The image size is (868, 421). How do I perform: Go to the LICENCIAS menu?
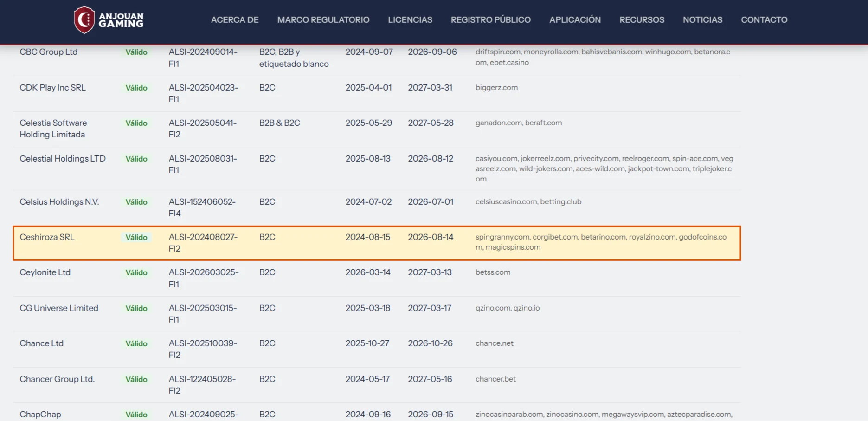tap(410, 20)
